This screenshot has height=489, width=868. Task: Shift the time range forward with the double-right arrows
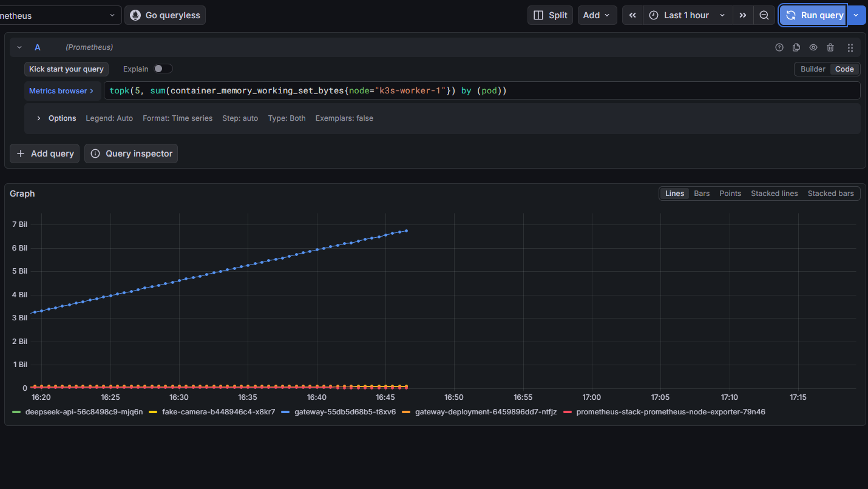point(743,15)
